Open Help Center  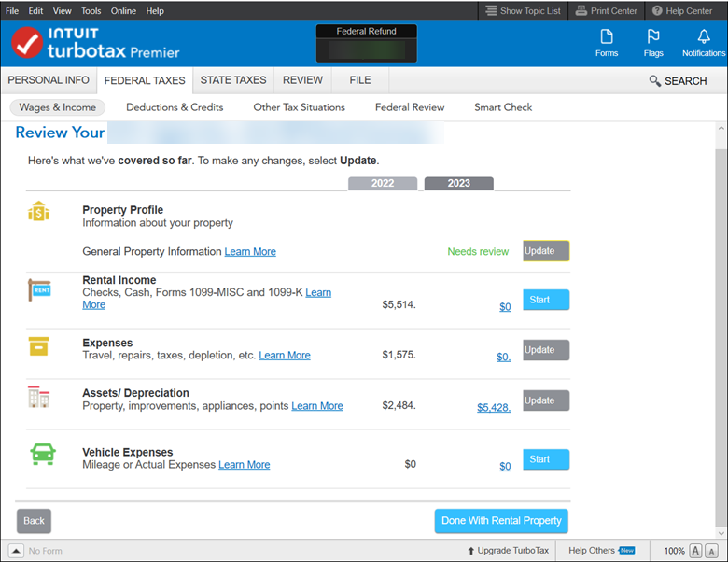point(682,10)
